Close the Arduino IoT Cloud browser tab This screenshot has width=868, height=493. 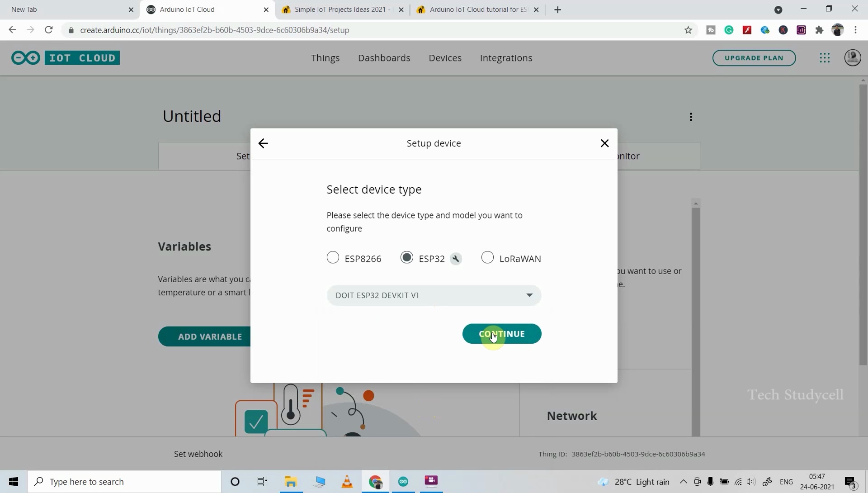[266, 9]
